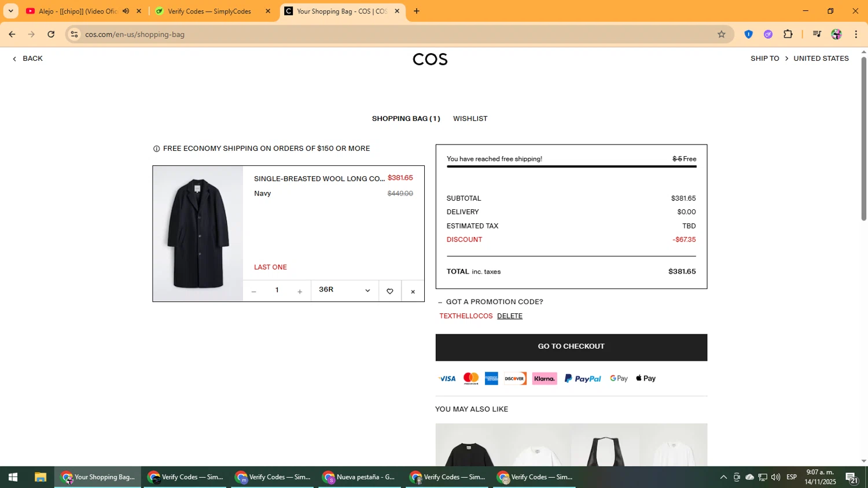The height and width of the screenshot is (488, 868).
Task: Open black sweatshirt recommended product
Action: pos(469,445)
